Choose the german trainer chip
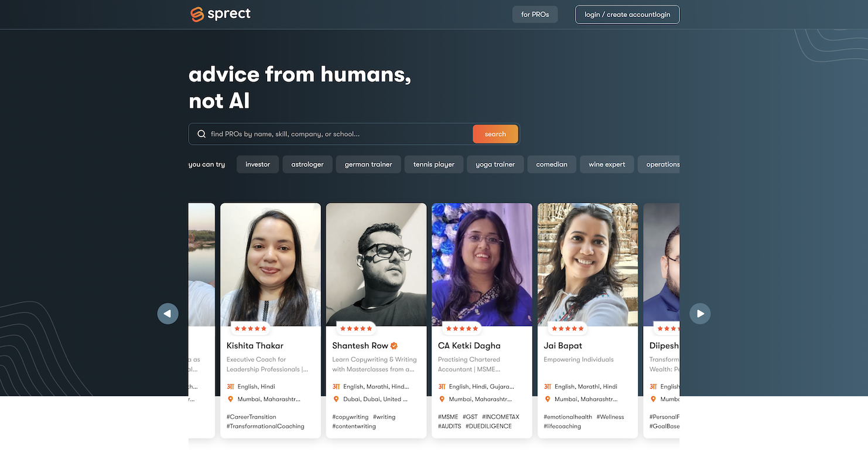 point(368,165)
